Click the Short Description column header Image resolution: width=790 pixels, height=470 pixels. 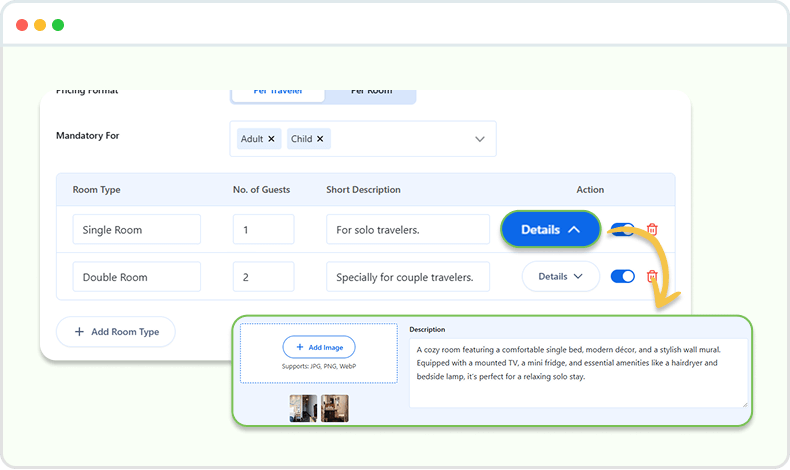(x=363, y=190)
